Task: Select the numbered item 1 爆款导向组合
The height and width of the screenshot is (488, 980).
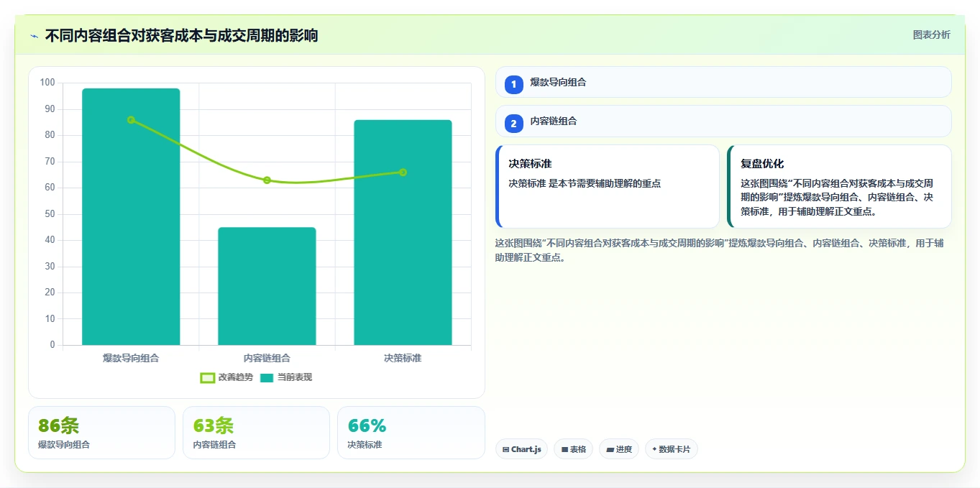Action: [723, 82]
